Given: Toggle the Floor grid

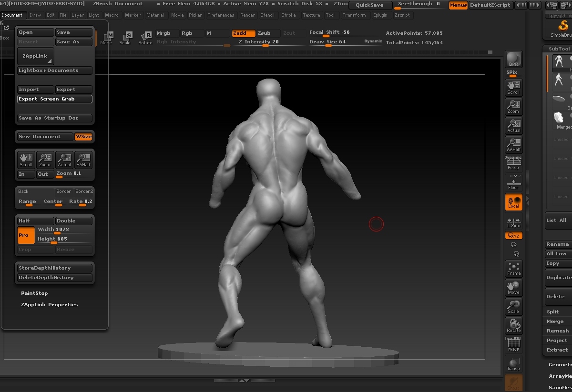Looking at the screenshot, I should click(x=513, y=183).
